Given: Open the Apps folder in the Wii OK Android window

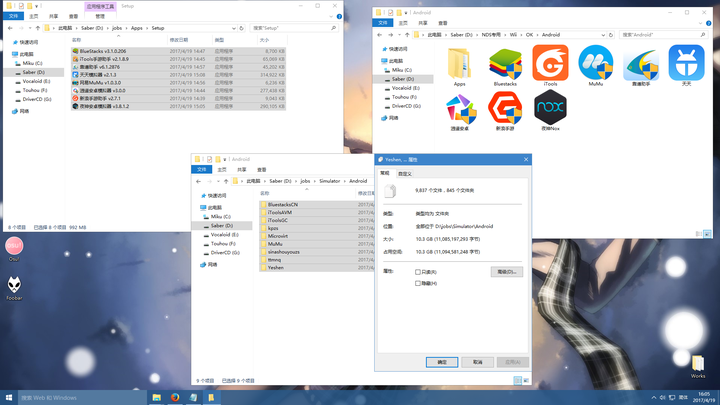Looking at the screenshot, I should (459, 64).
